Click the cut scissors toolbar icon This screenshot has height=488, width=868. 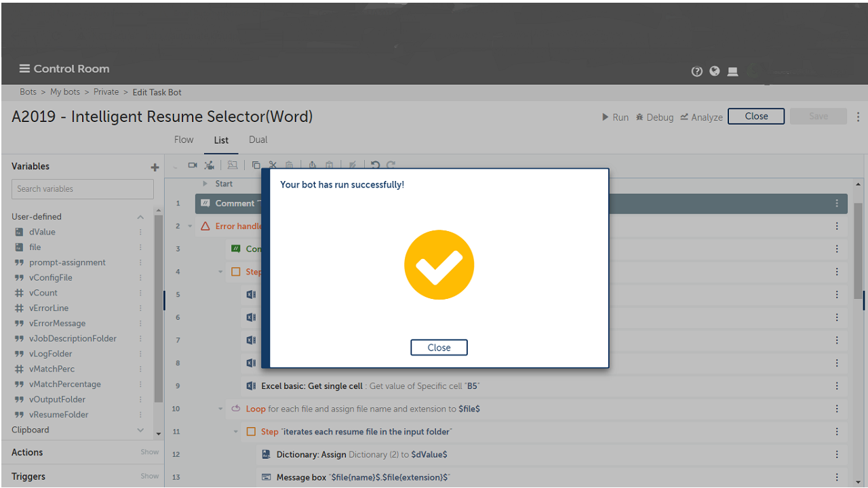[x=273, y=165]
